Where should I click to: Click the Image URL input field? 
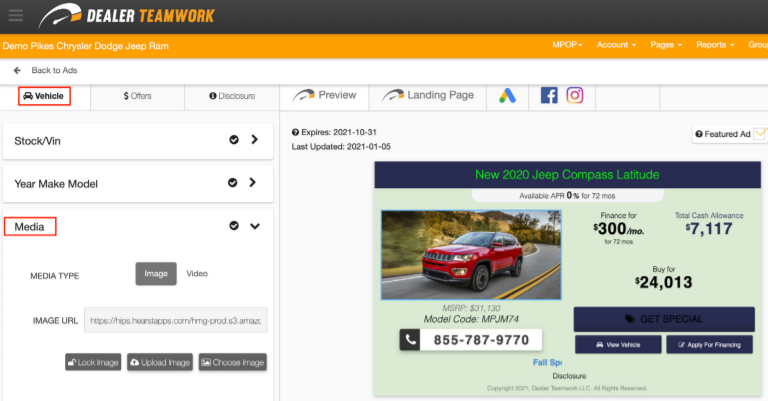click(x=176, y=321)
